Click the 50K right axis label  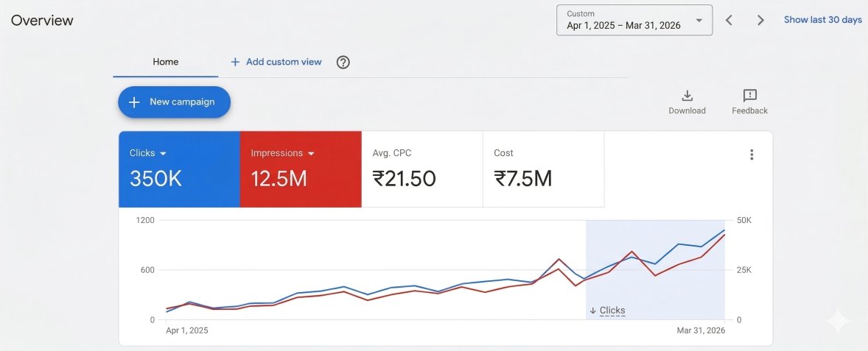[744, 220]
